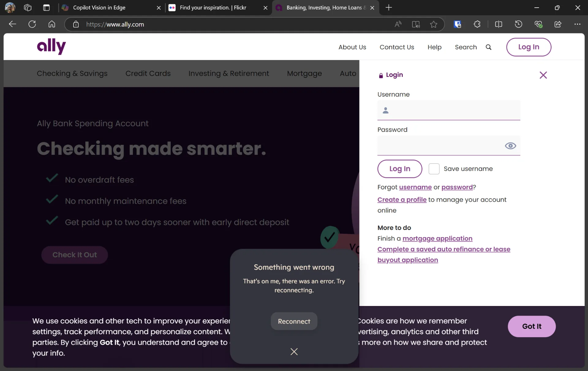This screenshot has width=588, height=371.
Task: Close the Login panel
Action: tap(543, 75)
